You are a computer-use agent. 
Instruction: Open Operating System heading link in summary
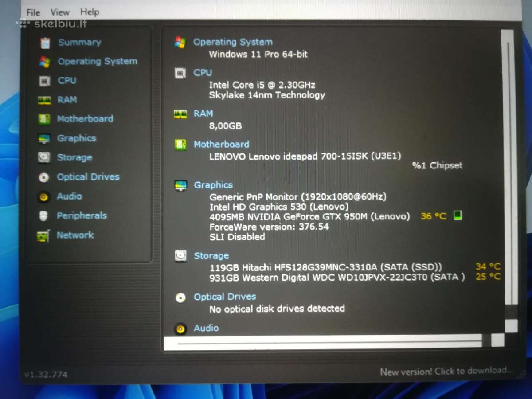(233, 42)
